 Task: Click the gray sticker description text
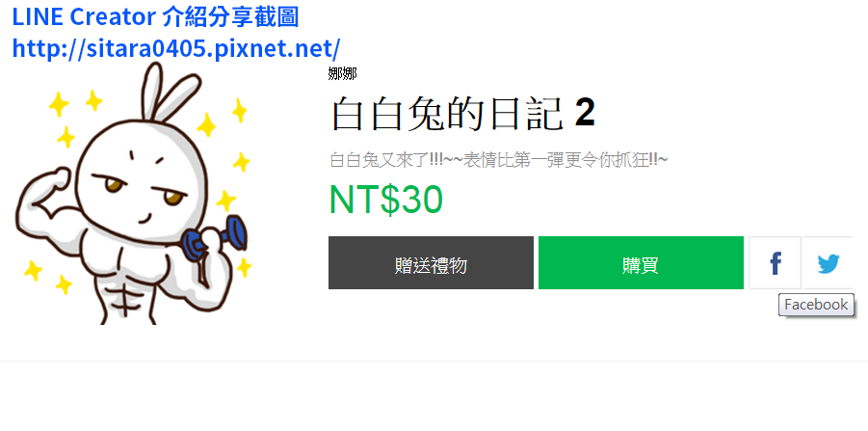[498, 160]
